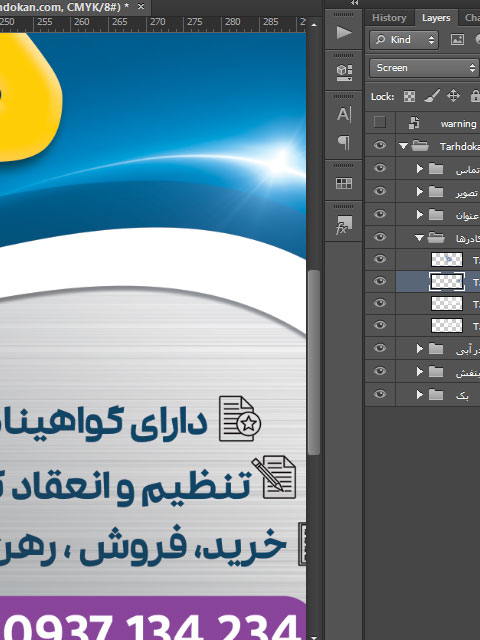Hide the تصویر group
Screen dimensions: 480x640
coord(380,191)
